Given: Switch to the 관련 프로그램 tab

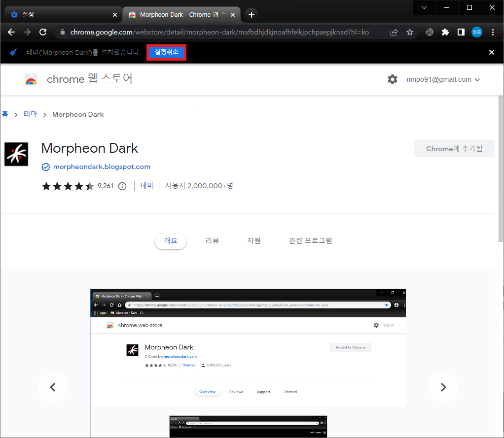Looking at the screenshot, I should pyautogui.click(x=310, y=241).
